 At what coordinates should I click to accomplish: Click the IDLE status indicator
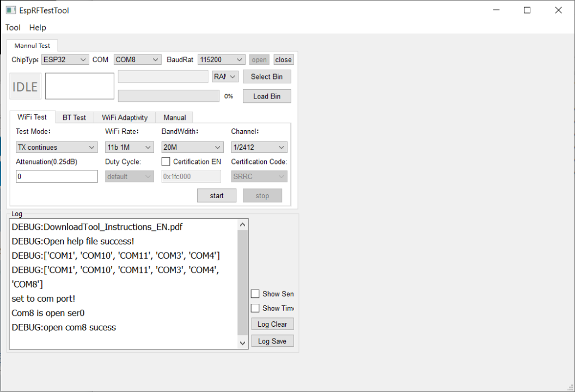point(25,86)
